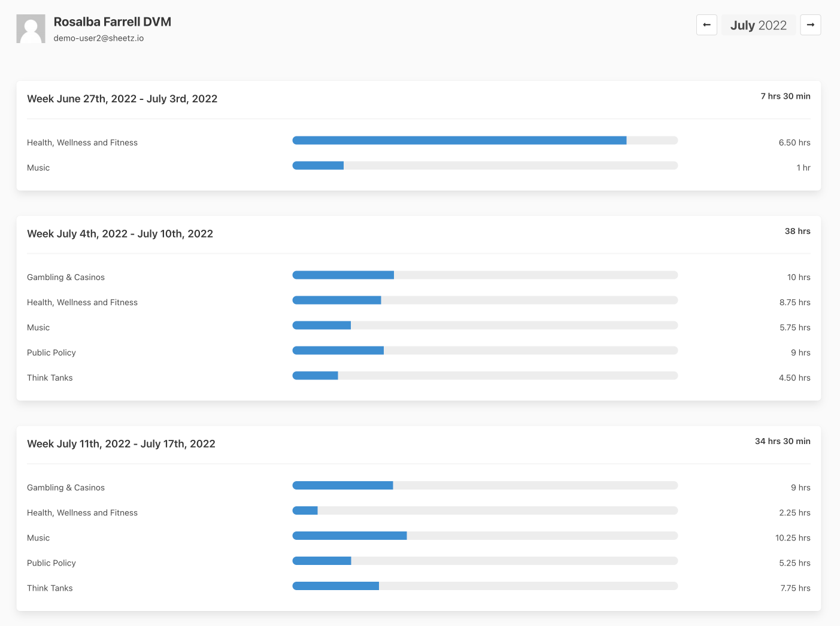Click the 10.25 hrs Music progress bar
Viewport: 840px width, 626px height.
[x=484, y=536]
